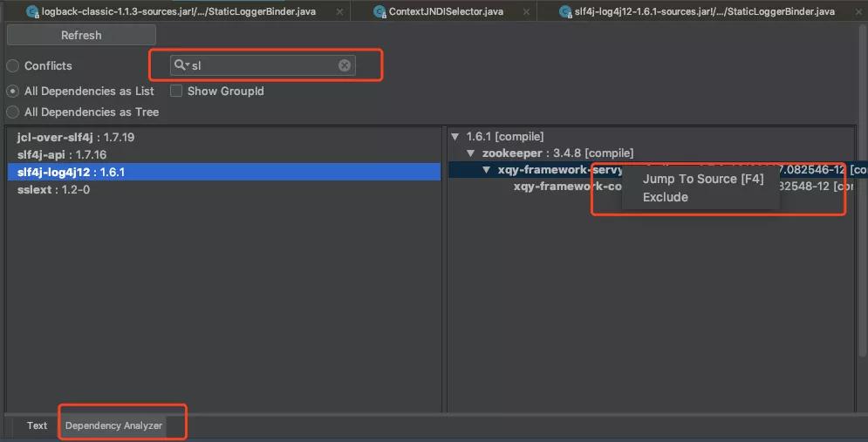
Task: Select the Conflicts radio button
Action: click(13, 66)
